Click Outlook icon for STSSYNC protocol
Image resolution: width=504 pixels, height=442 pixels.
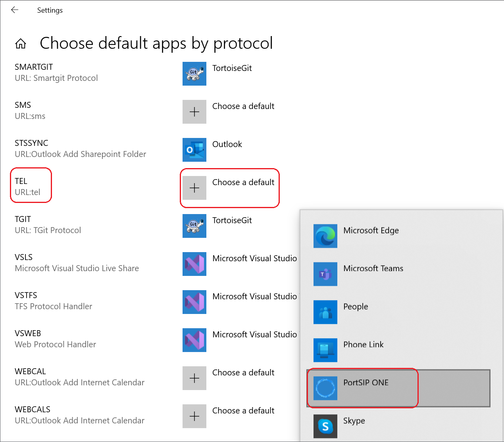(x=194, y=150)
